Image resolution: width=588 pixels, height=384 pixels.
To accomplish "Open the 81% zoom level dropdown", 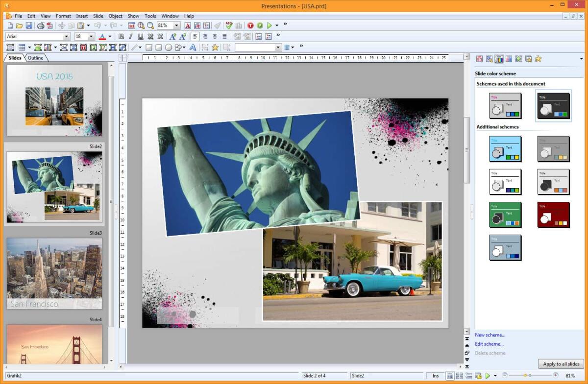I will point(176,24).
